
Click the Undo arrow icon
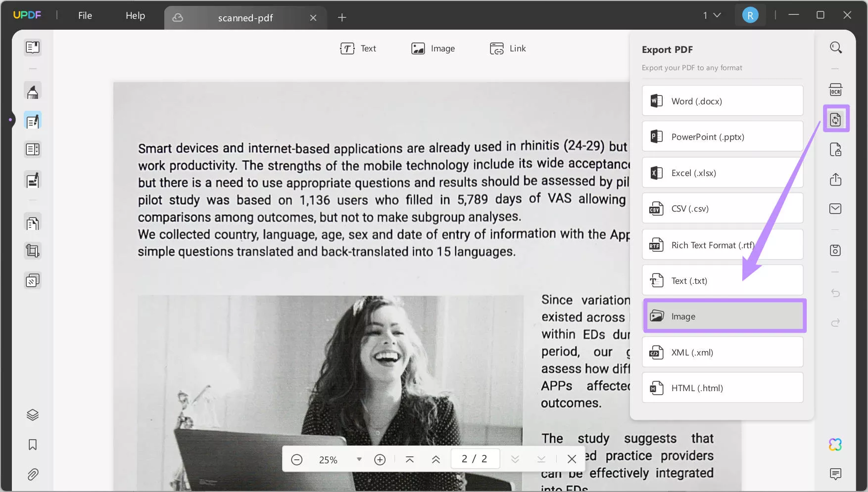pos(836,293)
